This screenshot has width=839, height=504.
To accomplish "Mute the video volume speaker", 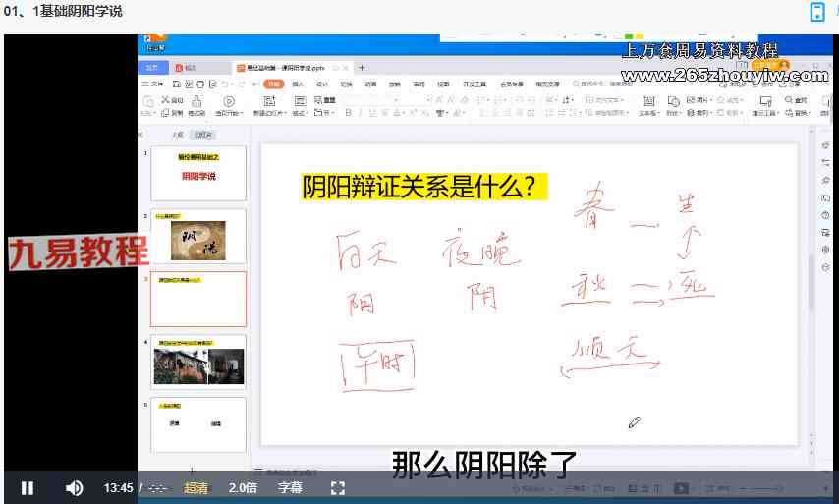I will coord(74,487).
